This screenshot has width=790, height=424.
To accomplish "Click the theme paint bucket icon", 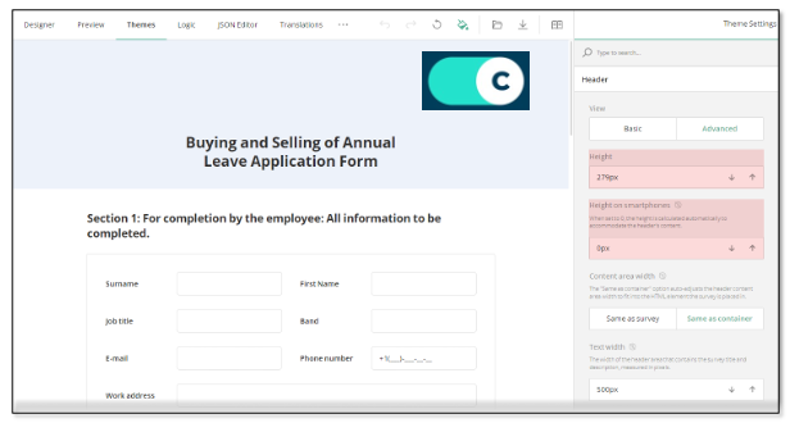I will click(x=463, y=24).
